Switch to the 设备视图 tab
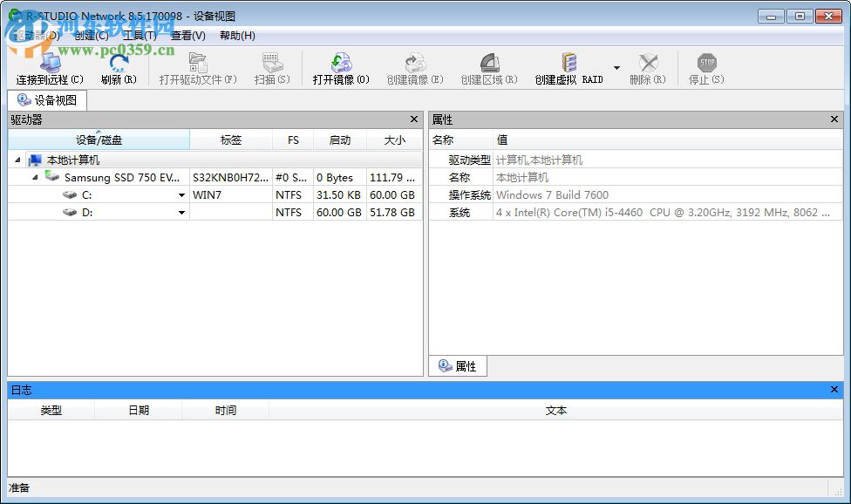 [46, 99]
